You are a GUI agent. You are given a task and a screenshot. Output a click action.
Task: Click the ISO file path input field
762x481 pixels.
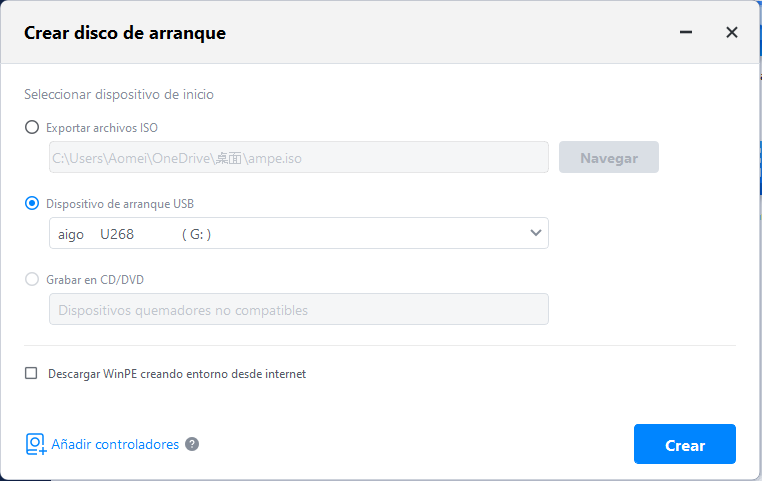pos(298,158)
